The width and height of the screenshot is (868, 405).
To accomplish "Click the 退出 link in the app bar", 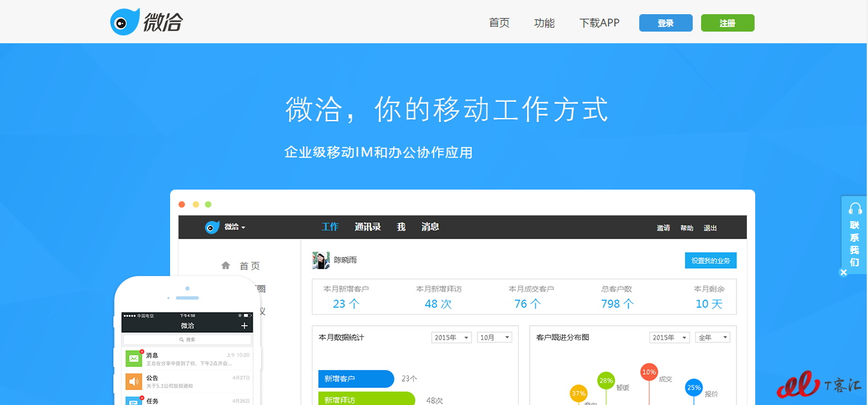I will (x=710, y=228).
